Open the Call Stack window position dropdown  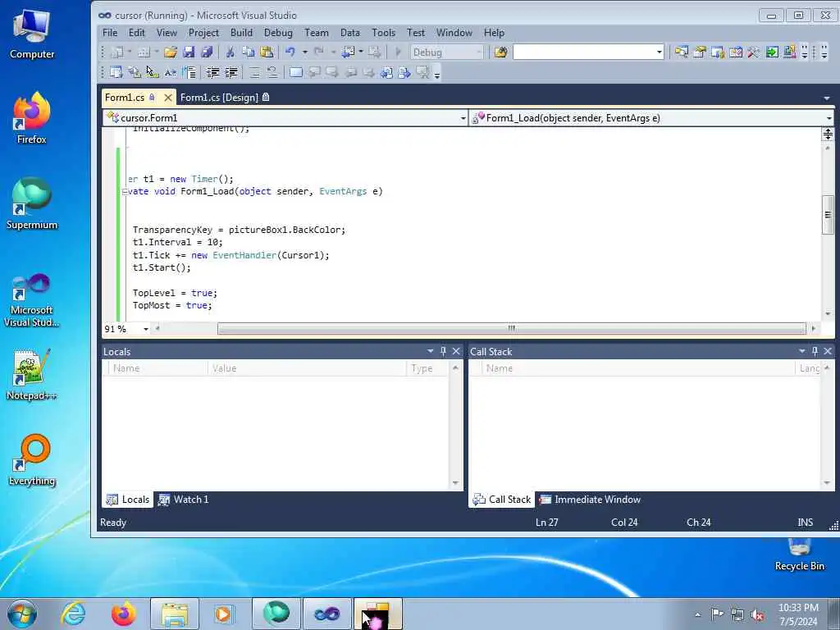[x=802, y=351]
